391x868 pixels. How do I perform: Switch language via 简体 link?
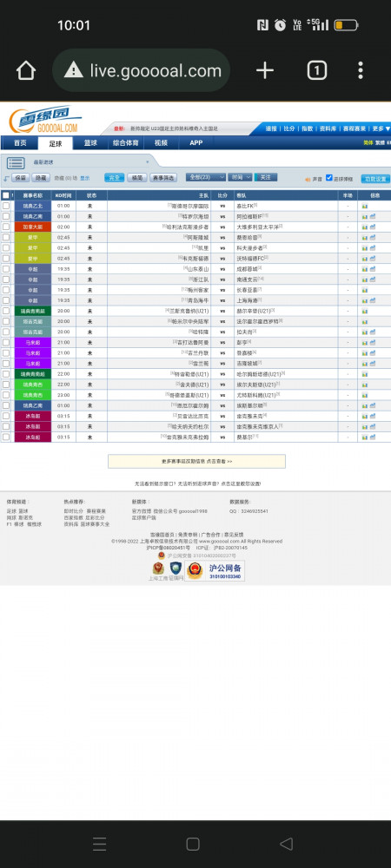coord(368,143)
